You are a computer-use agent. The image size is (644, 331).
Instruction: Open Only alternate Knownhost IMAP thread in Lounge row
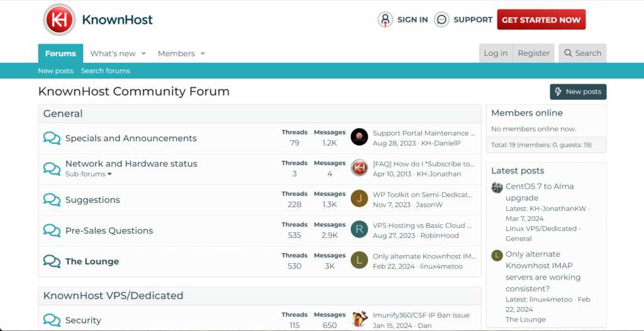pyautogui.click(x=425, y=256)
